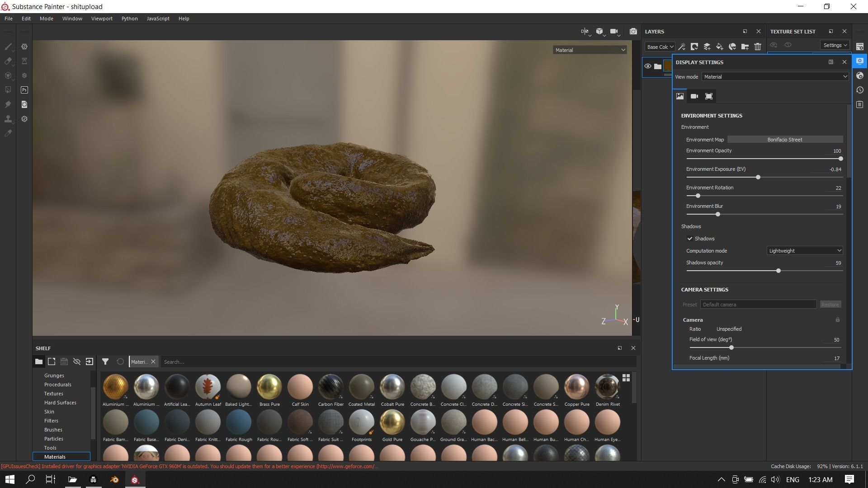Screen dimensions: 868x488
Task: Toggle shelf hidden items eye icon
Action: point(77,361)
